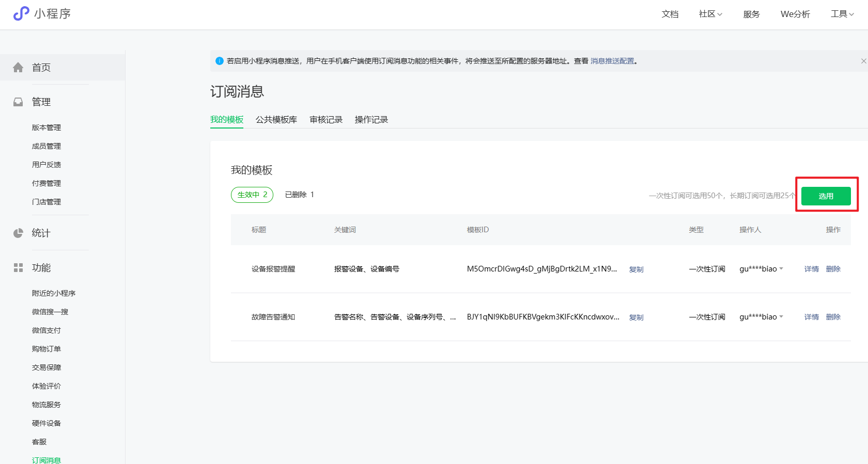The height and width of the screenshot is (464, 868).
Task: Open the 消息推送配置 link
Action: 612,61
